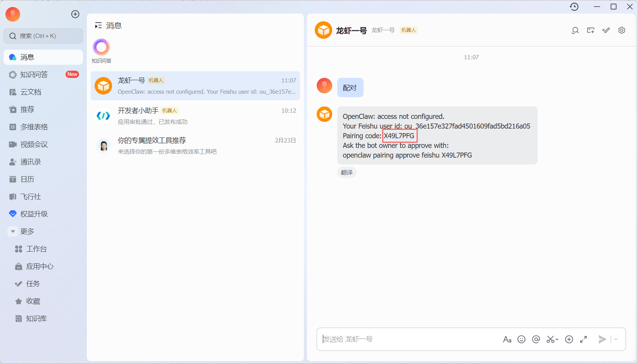
Task: Open the send options dropdown arrow
Action: (x=616, y=339)
